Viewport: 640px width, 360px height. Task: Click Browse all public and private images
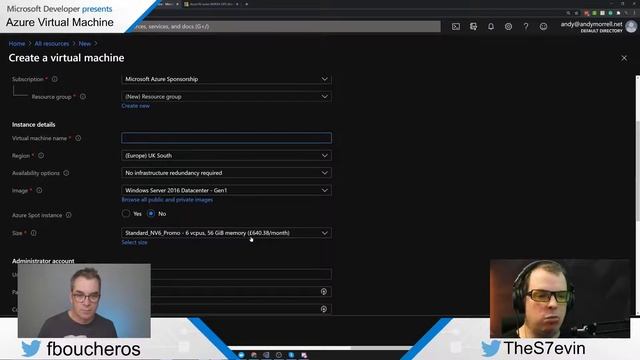[167, 200]
